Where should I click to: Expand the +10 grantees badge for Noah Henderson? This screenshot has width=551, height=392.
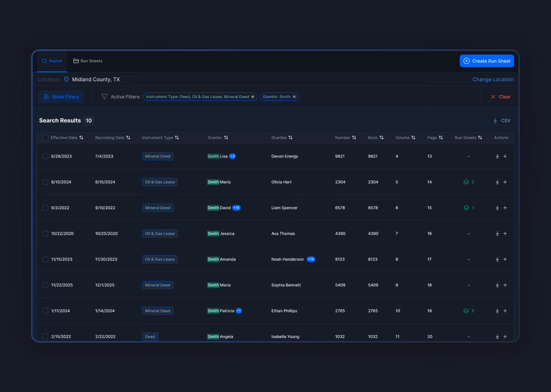tap(311, 260)
